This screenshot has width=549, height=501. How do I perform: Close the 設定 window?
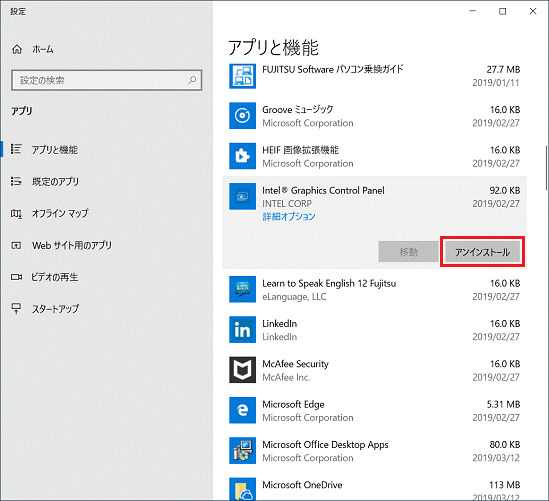[533, 12]
